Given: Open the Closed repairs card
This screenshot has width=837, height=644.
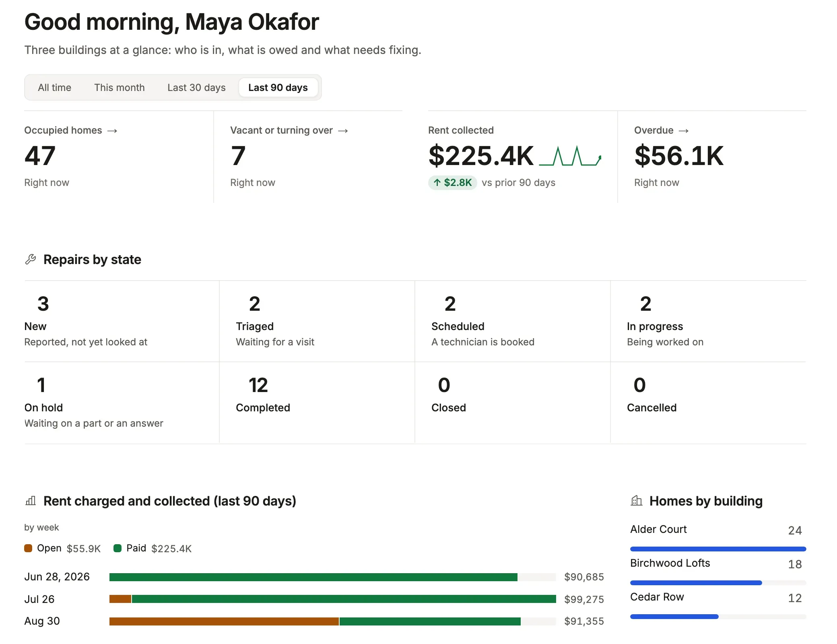Looking at the screenshot, I should [x=513, y=403].
